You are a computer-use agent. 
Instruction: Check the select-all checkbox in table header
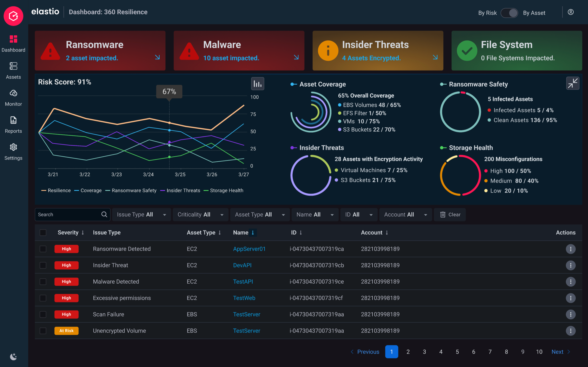point(43,232)
